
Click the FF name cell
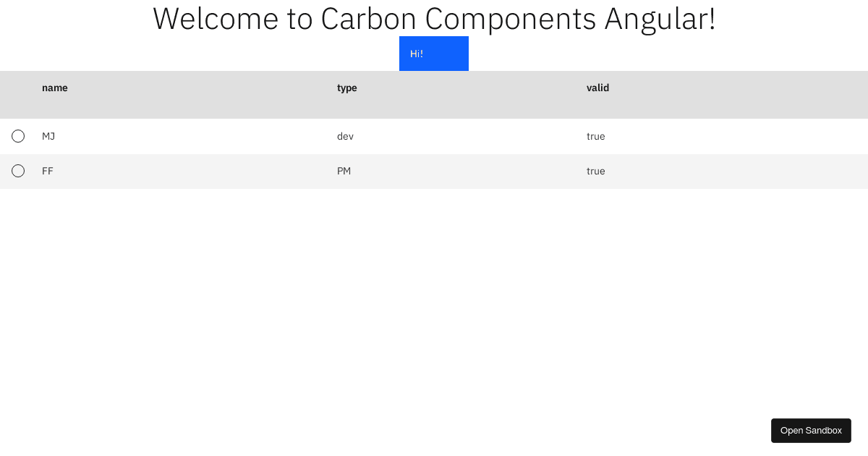[48, 171]
